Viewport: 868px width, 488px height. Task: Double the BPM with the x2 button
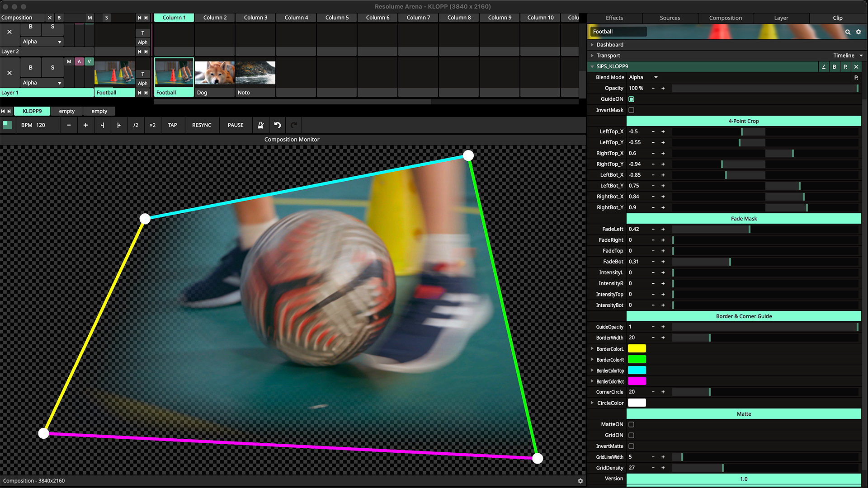[152, 125]
